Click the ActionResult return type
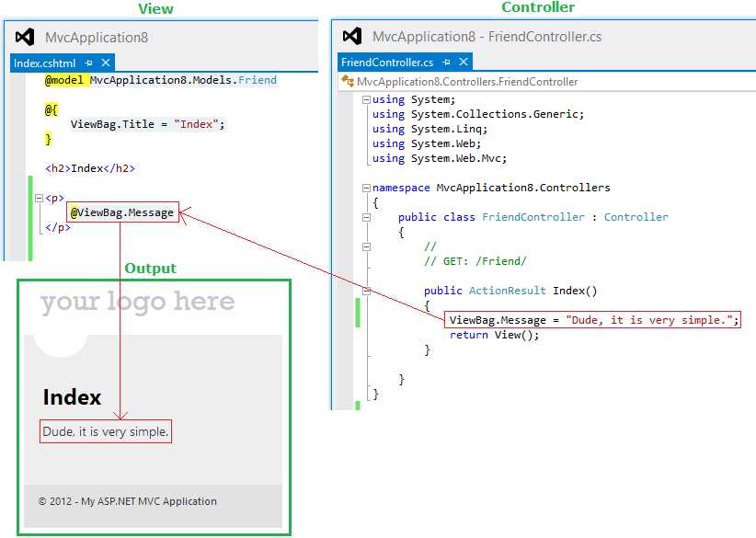 (x=507, y=291)
